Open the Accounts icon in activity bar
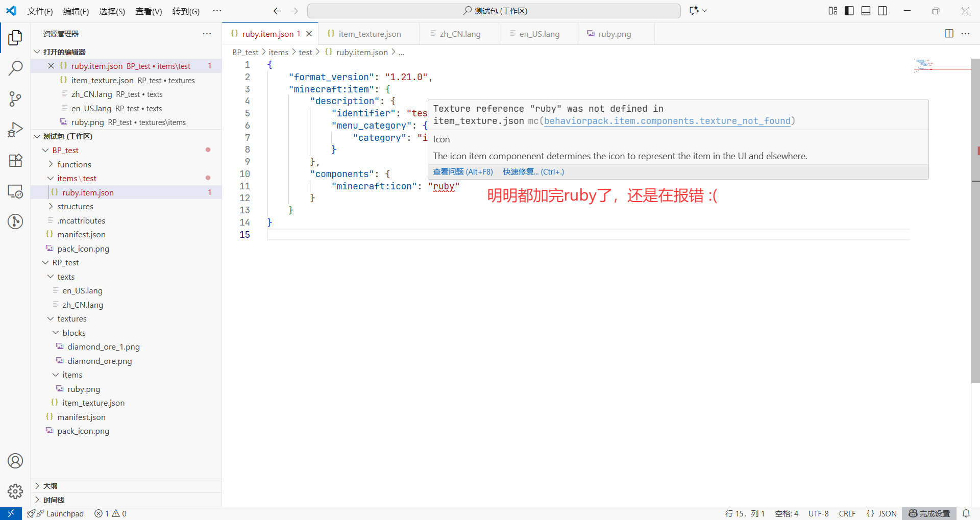 (15, 460)
